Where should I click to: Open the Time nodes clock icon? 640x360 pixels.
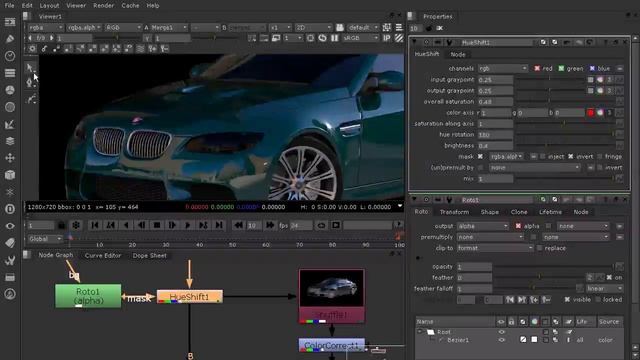(10, 56)
